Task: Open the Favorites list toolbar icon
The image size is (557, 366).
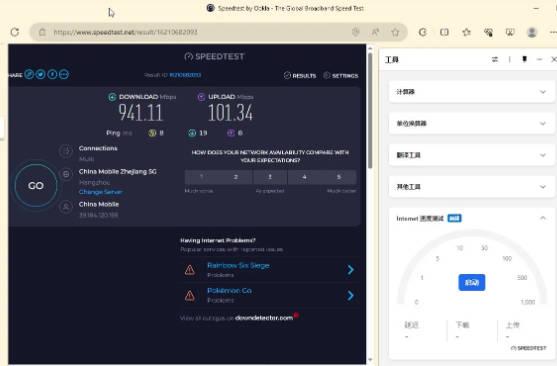Action: click(x=466, y=32)
